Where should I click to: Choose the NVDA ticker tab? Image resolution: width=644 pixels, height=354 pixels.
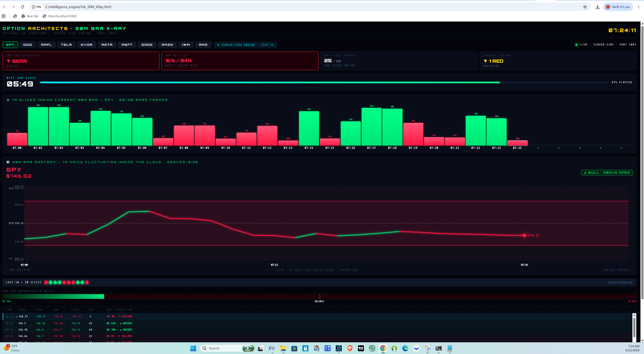[86, 45]
